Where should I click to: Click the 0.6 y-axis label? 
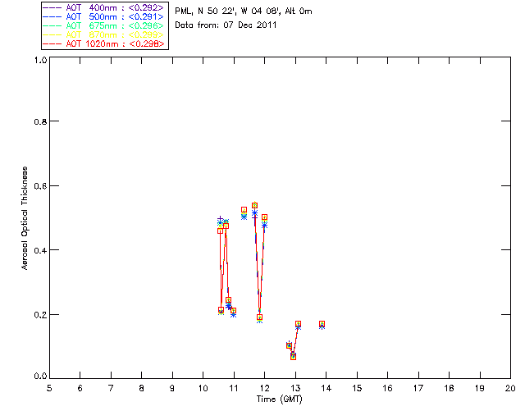pos(40,186)
